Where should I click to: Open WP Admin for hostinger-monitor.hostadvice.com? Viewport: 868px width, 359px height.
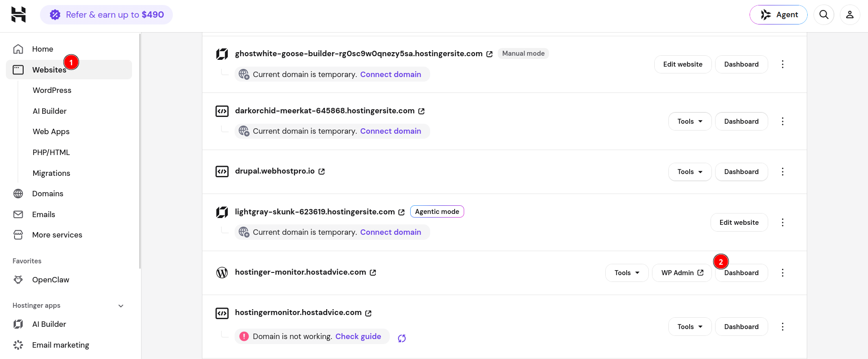tap(682, 273)
